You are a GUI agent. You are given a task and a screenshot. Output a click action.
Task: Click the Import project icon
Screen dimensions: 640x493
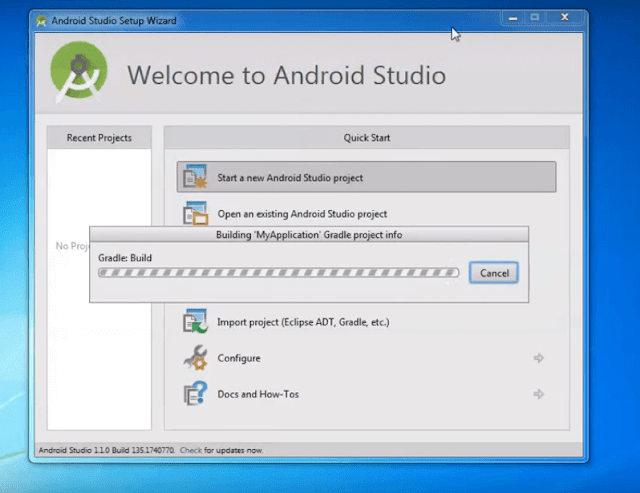pos(195,321)
